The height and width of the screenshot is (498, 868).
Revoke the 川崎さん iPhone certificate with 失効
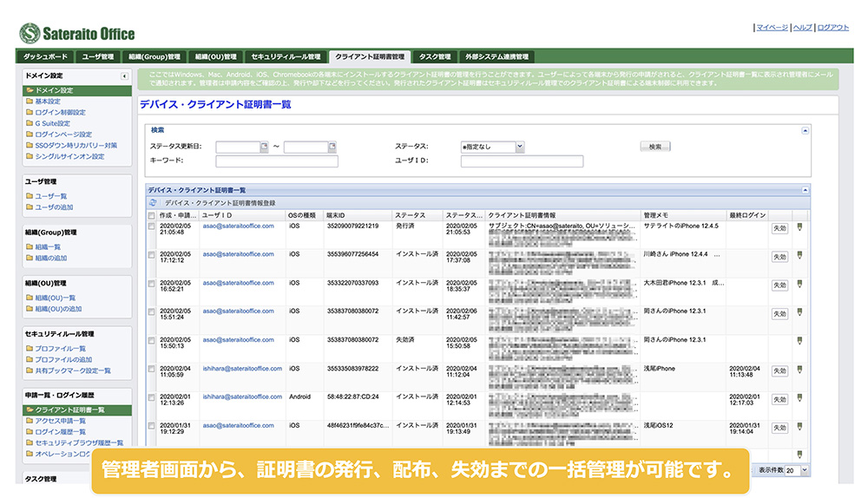[779, 256]
